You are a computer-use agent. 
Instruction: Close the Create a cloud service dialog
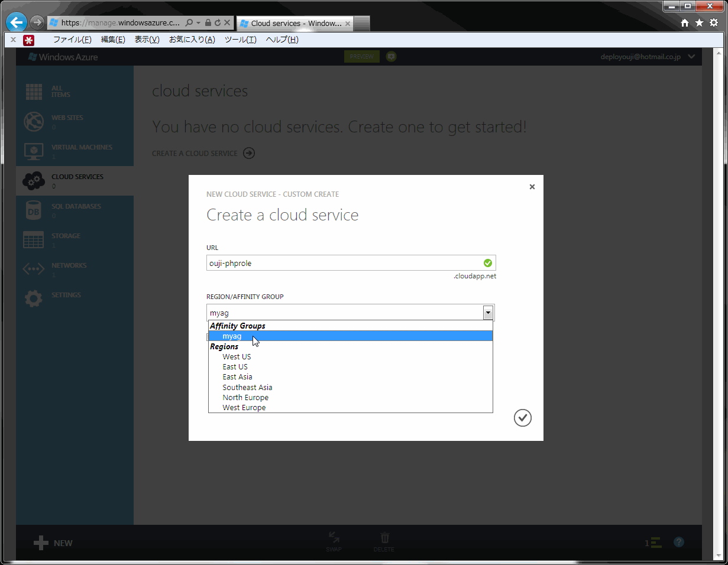pyautogui.click(x=532, y=187)
